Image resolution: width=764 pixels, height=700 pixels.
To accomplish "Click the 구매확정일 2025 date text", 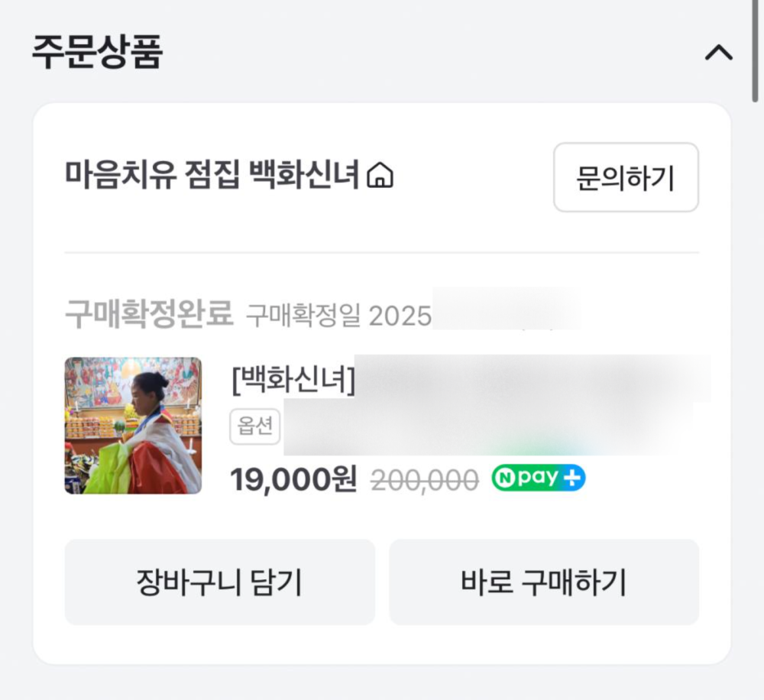I will pos(338,315).
